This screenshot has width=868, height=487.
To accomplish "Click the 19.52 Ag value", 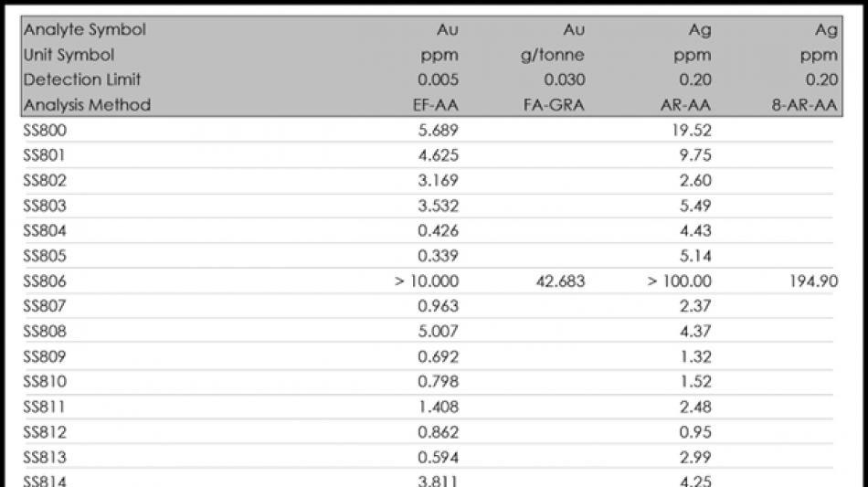I will [x=691, y=131].
